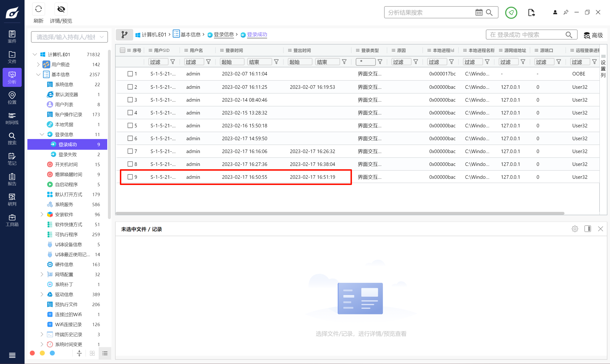This screenshot has width=610, height=364.
Task: Expand the 驱动信息 tree node
Action: [x=42, y=294]
